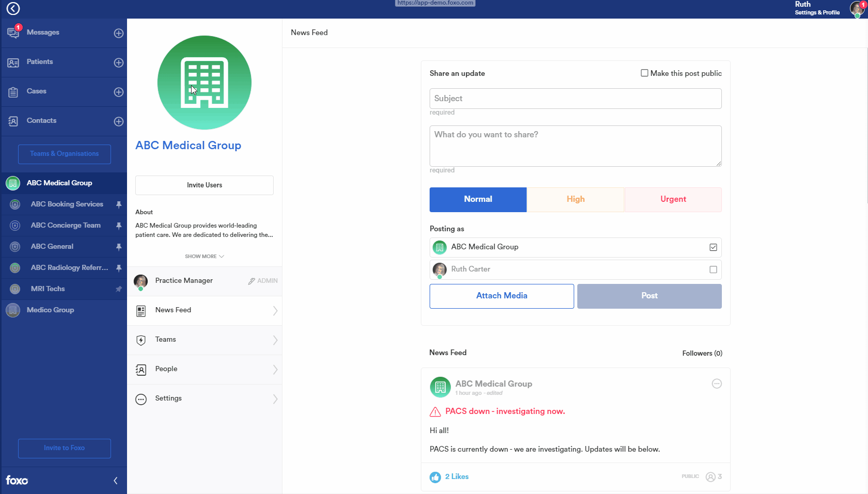
Task: Unpin ABC General team
Action: [119, 247]
